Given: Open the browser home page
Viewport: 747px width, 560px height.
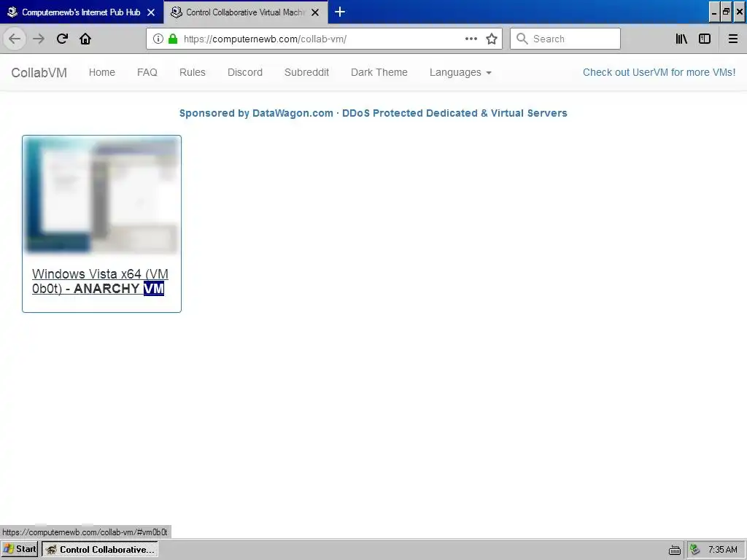Looking at the screenshot, I should click(x=85, y=39).
